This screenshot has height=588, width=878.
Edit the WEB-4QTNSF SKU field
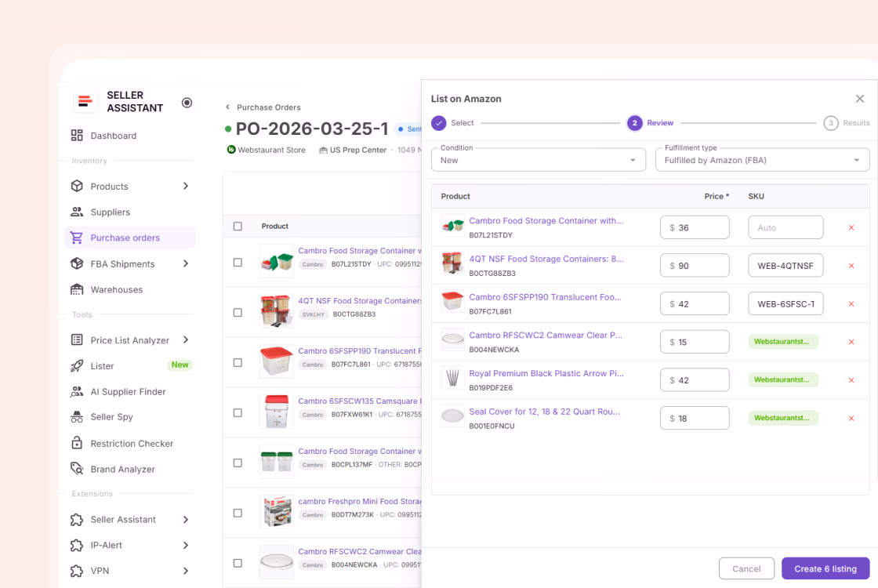(x=785, y=266)
